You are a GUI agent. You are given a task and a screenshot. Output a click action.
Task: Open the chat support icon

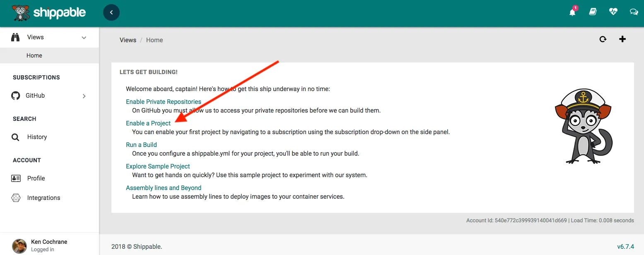pos(634,12)
